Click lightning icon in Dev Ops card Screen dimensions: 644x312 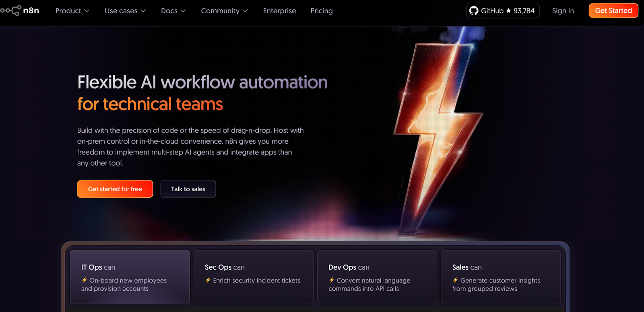[x=331, y=280]
